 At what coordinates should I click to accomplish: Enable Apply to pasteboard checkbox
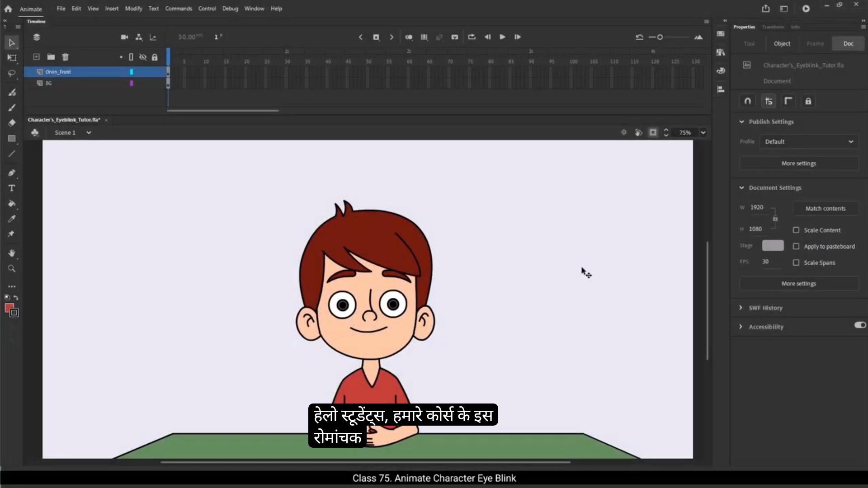796,246
